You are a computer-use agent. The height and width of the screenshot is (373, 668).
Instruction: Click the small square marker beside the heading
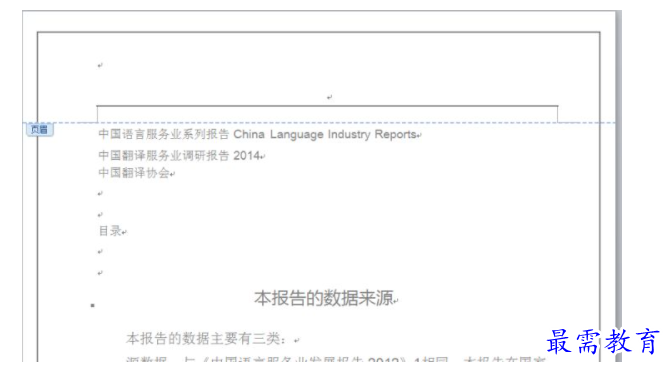(x=92, y=305)
